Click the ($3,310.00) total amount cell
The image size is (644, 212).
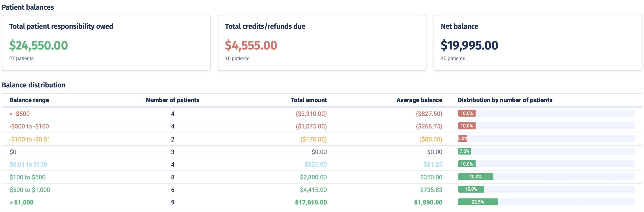[x=311, y=114]
